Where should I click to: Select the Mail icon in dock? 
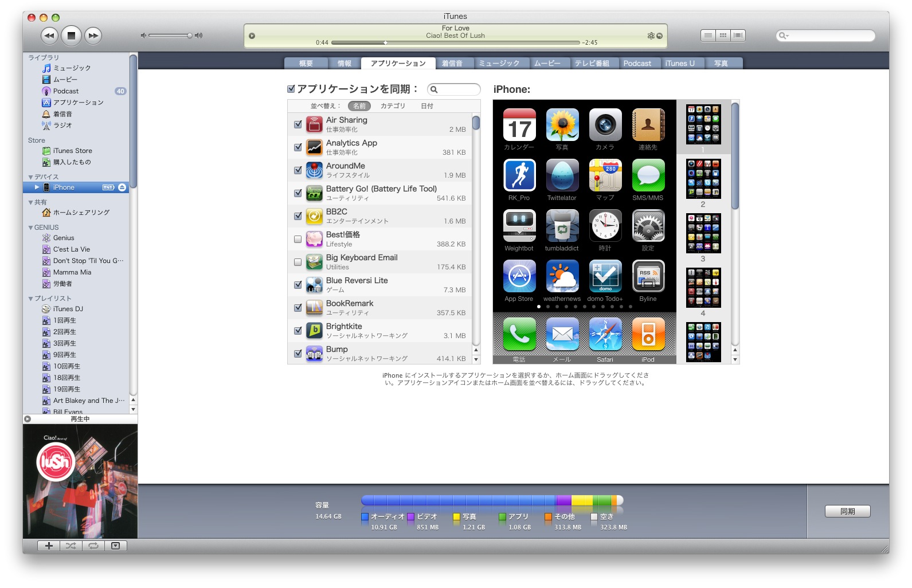click(x=562, y=334)
